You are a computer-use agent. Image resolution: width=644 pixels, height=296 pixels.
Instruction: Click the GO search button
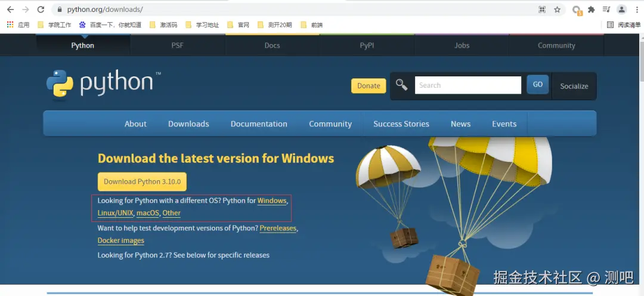[x=538, y=84]
